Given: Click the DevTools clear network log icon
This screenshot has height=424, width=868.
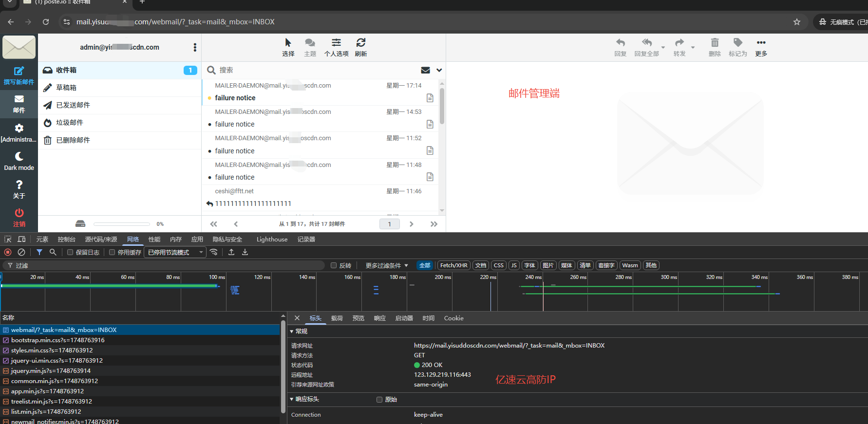Looking at the screenshot, I should (x=21, y=252).
